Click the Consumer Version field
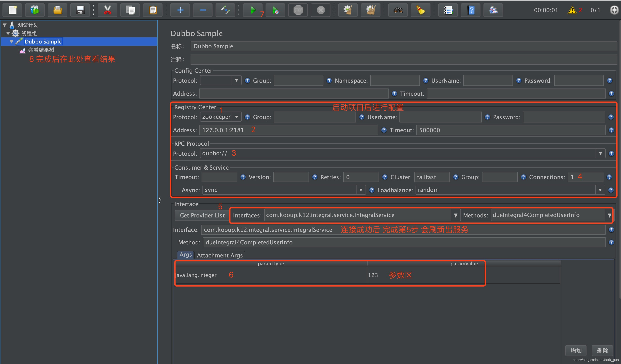Viewport: 621px width, 364px height. click(x=291, y=177)
